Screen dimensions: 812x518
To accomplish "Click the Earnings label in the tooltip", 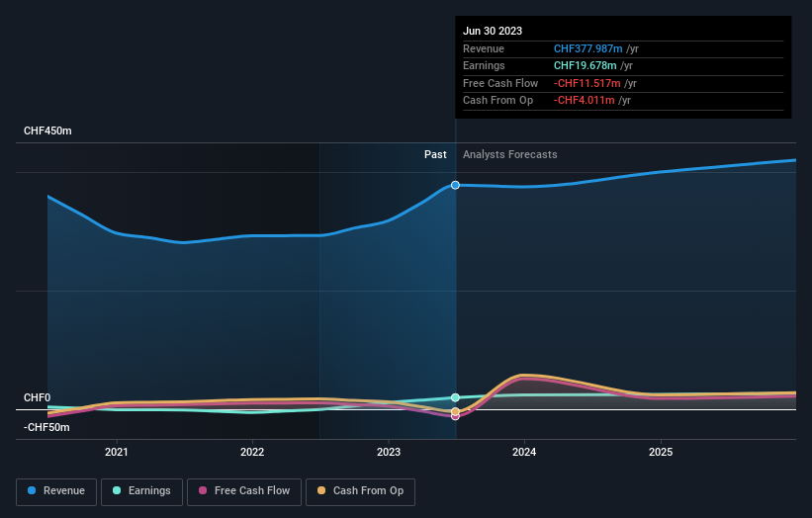I will (484, 65).
